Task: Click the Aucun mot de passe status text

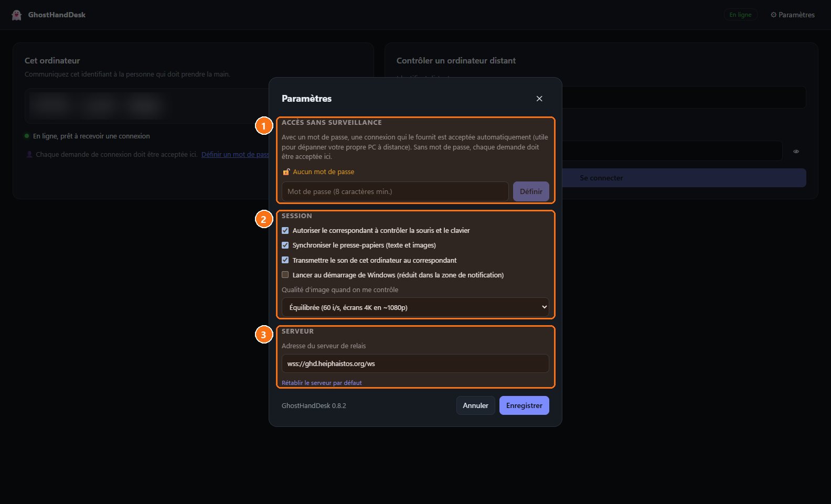Action: tap(323, 172)
